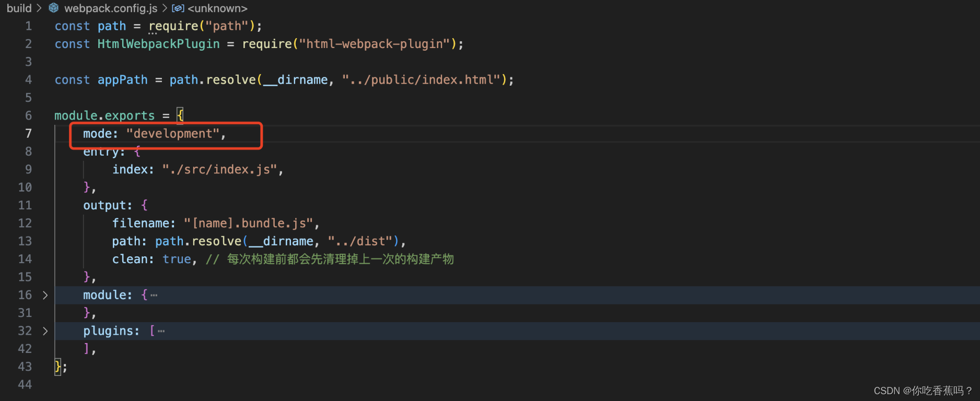
Task: Click line number 1 in the gutter
Action: coord(29,26)
